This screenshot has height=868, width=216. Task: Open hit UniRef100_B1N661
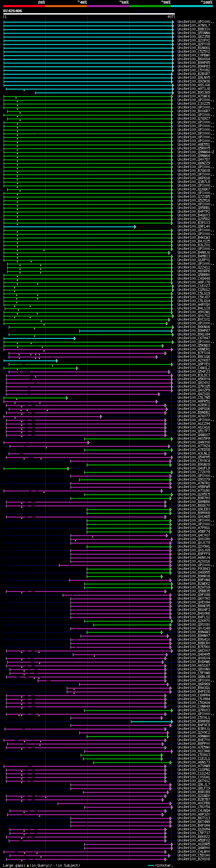(194, 48)
